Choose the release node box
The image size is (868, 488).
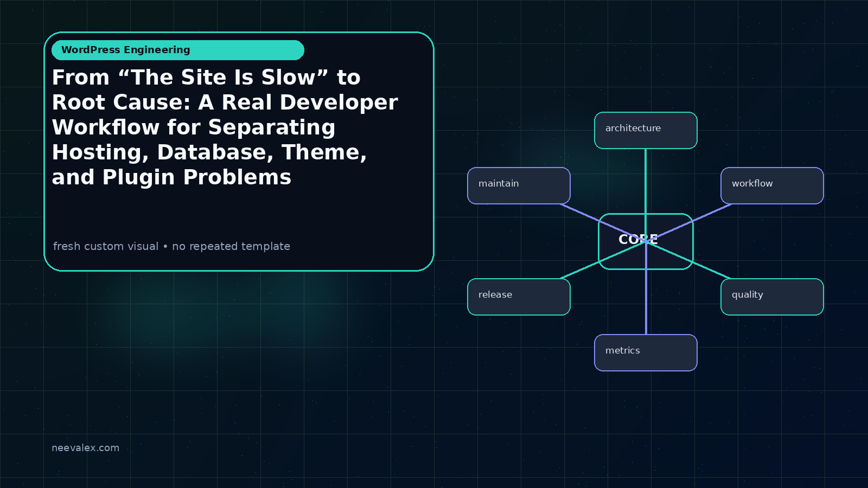click(x=519, y=297)
